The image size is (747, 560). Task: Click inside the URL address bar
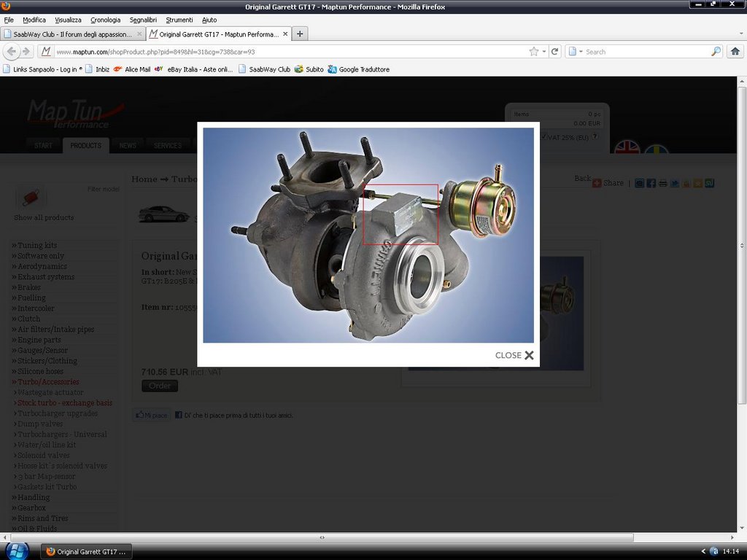[292, 52]
